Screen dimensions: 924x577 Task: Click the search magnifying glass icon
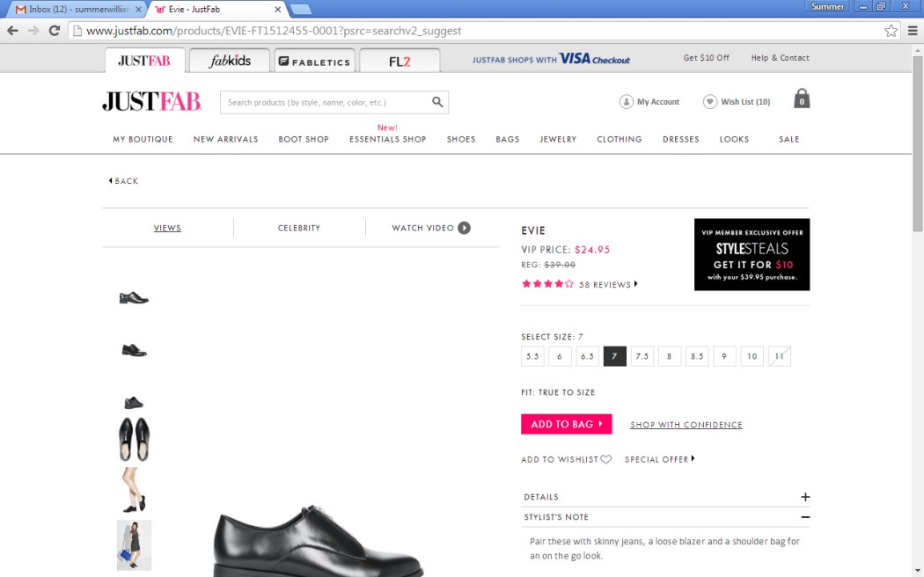436,102
